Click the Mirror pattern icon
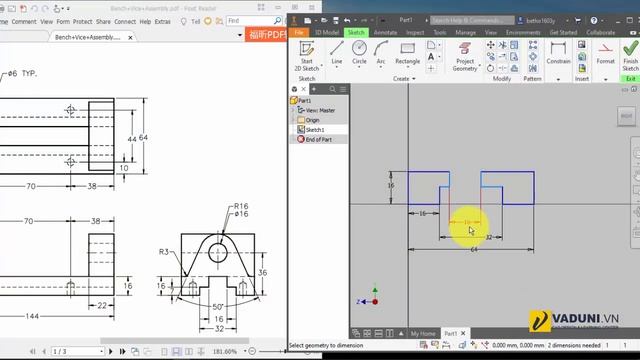The image size is (640, 360). [x=533, y=68]
